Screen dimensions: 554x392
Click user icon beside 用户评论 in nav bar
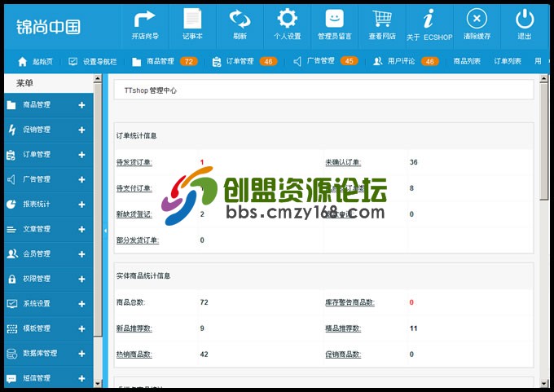378,61
